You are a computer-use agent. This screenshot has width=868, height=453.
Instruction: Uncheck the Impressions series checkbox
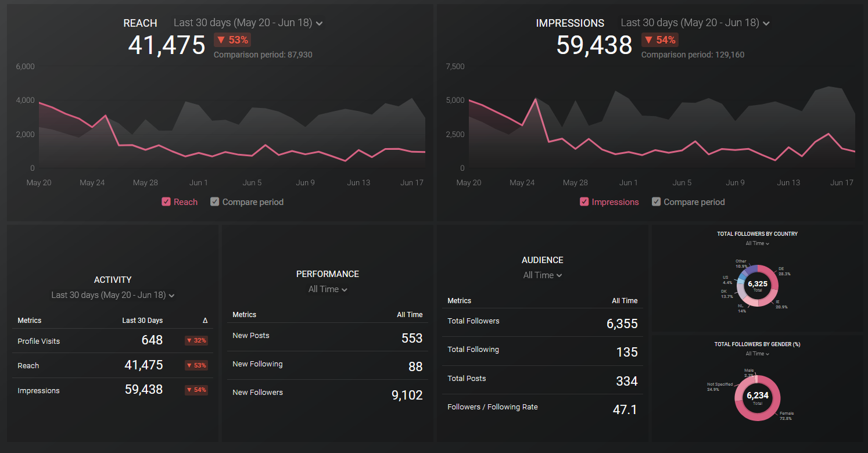[584, 202]
